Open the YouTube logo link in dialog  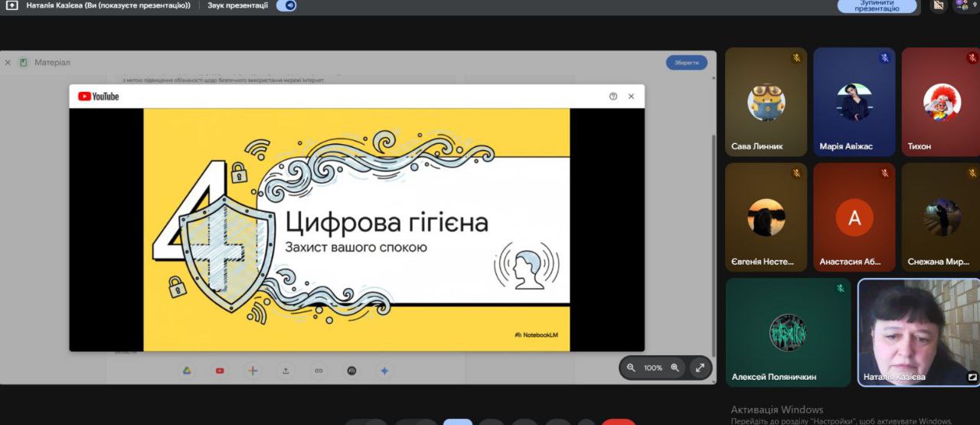pos(99,96)
